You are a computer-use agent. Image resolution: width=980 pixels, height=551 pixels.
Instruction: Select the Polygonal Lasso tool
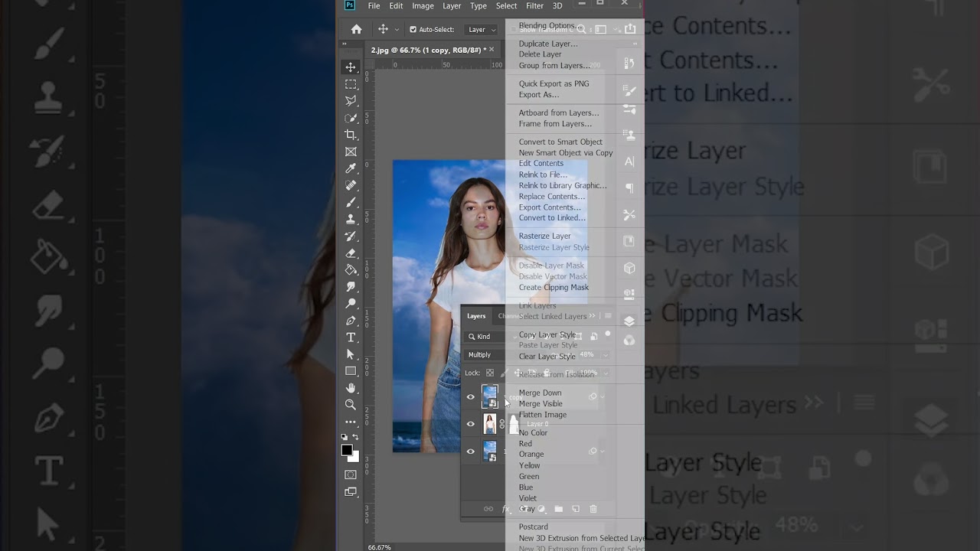point(351,101)
